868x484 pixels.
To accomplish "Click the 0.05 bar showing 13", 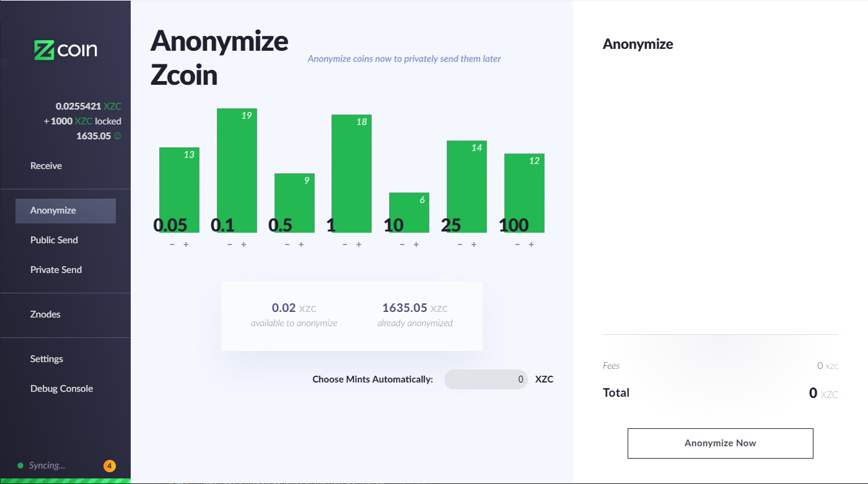I will [x=179, y=190].
